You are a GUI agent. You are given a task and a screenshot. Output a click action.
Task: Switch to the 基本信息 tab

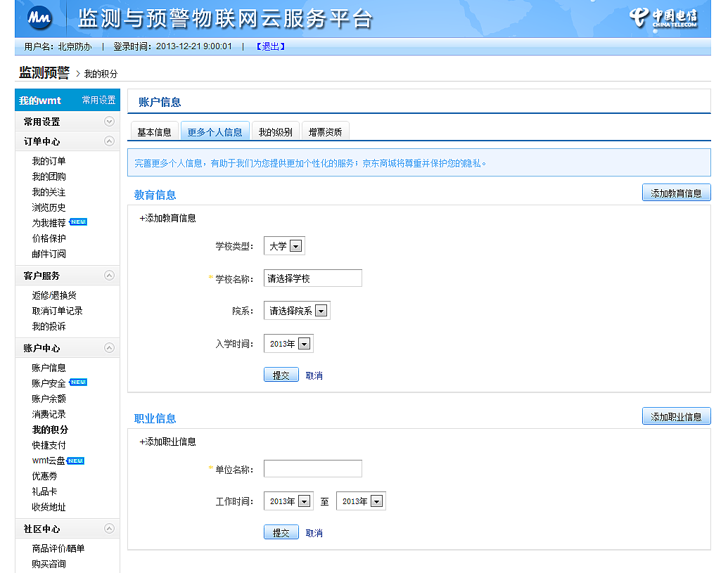point(154,131)
